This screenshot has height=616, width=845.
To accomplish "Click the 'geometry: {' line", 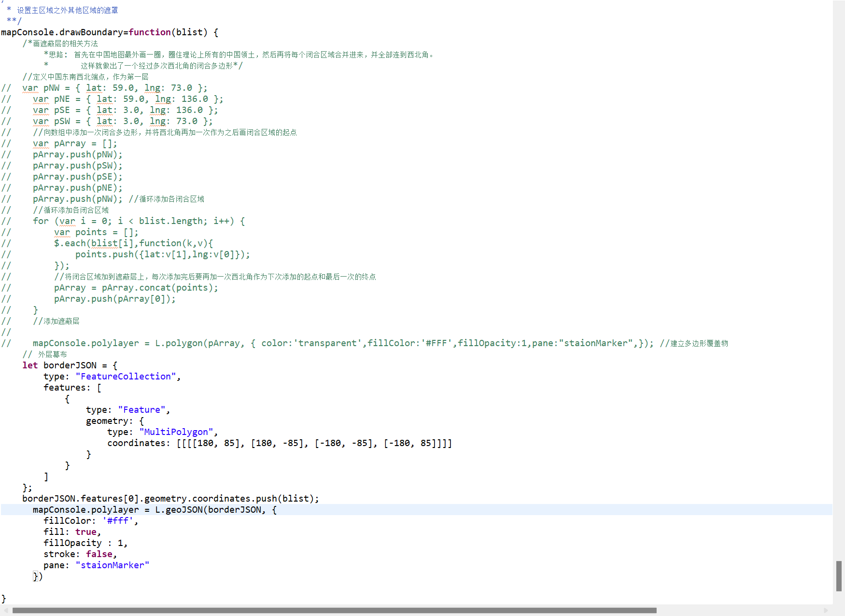I will tap(115, 421).
